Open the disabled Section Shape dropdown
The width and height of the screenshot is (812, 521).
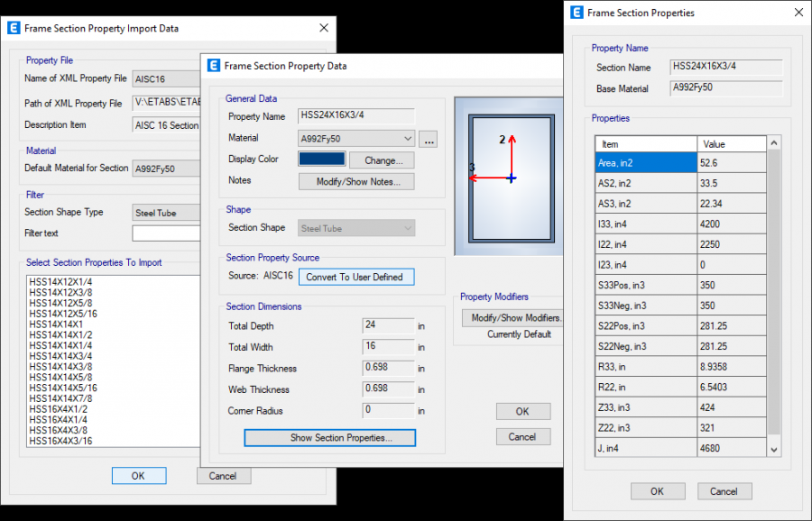(357, 229)
